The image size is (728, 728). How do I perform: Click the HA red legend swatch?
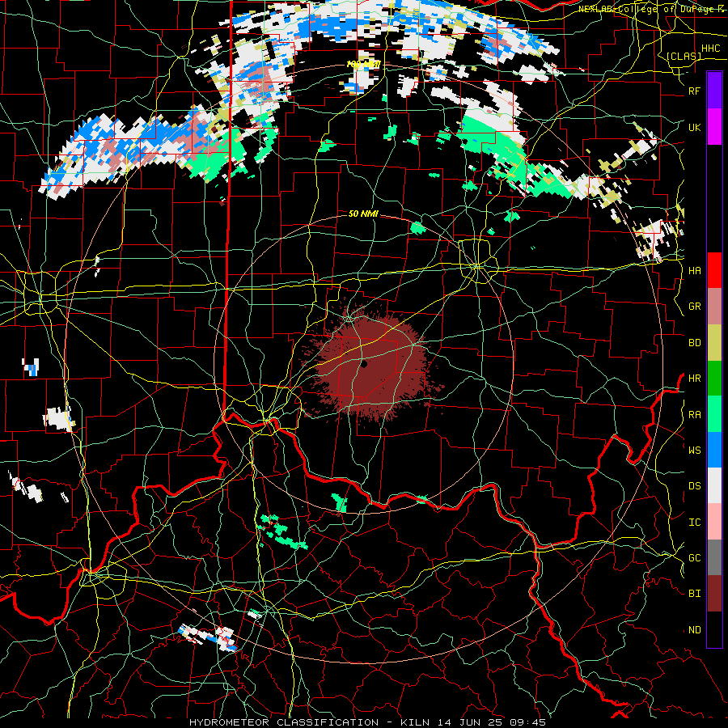714,270
